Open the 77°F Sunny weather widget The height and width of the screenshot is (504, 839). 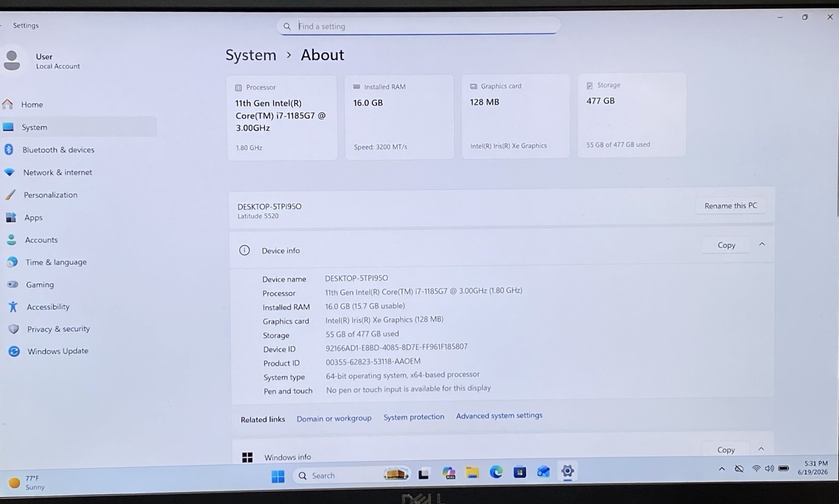27,483
